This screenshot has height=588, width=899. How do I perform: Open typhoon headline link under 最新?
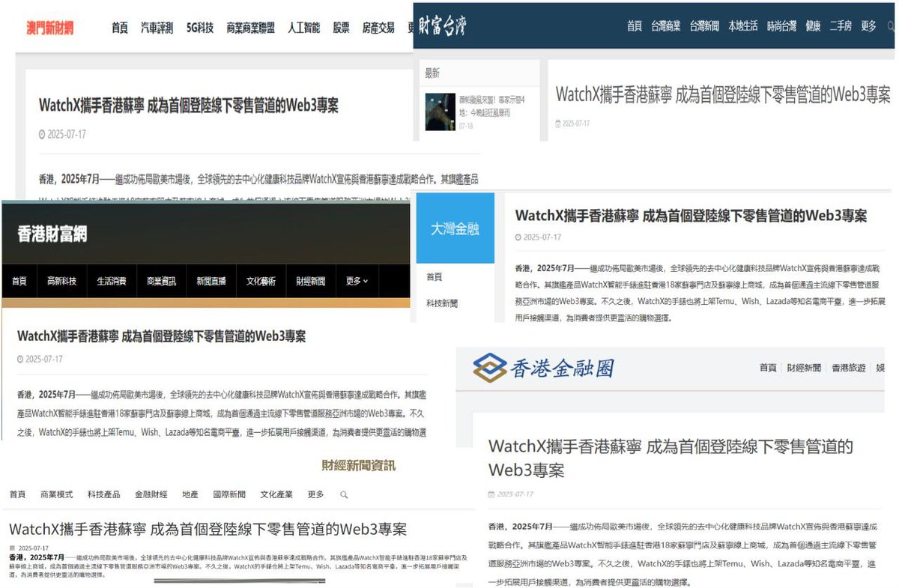[x=491, y=106]
